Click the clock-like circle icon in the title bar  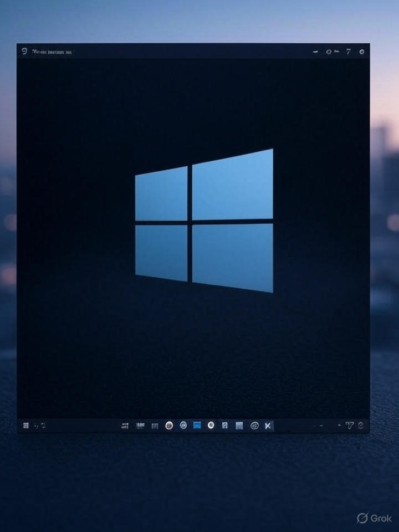[329, 52]
